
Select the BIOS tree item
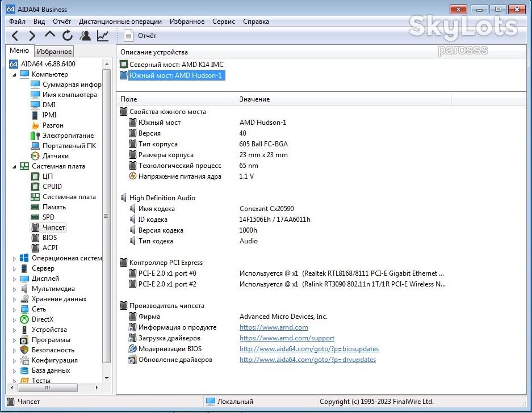click(x=44, y=238)
